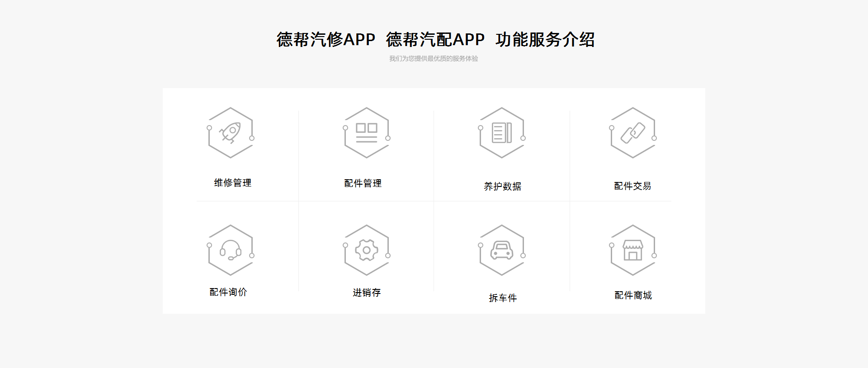Screen dimensions: 868x368
Task: Open the 拆车件 text label
Action: pyautogui.click(x=502, y=298)
